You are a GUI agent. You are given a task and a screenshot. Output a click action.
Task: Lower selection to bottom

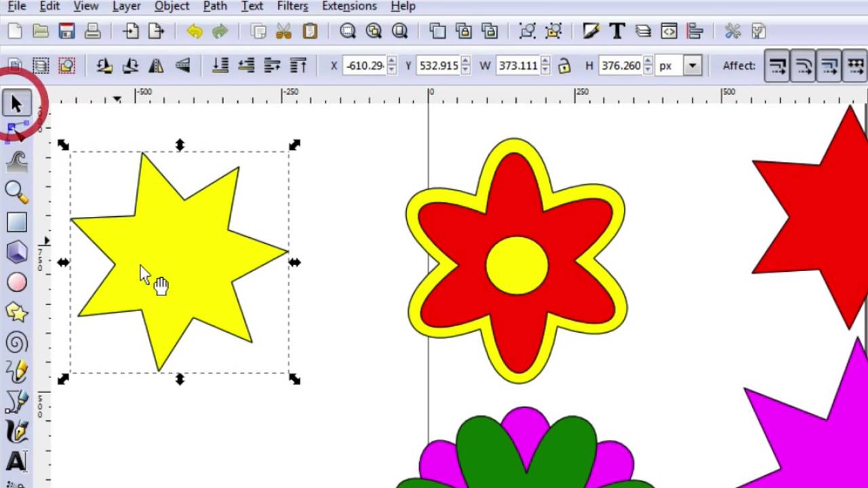tap(220, 66)
